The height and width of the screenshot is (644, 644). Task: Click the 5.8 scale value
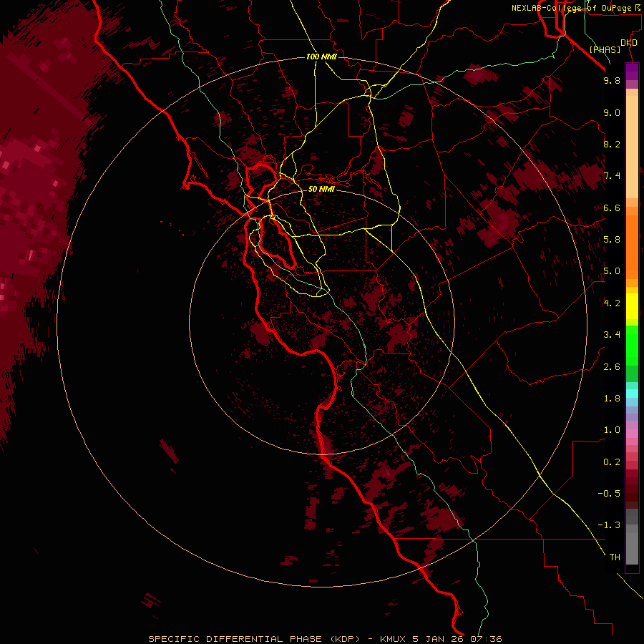612,240
